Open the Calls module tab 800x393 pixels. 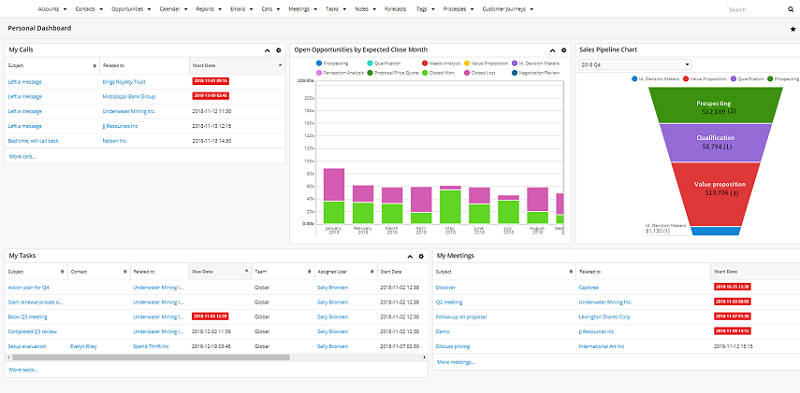click(266, 9)
